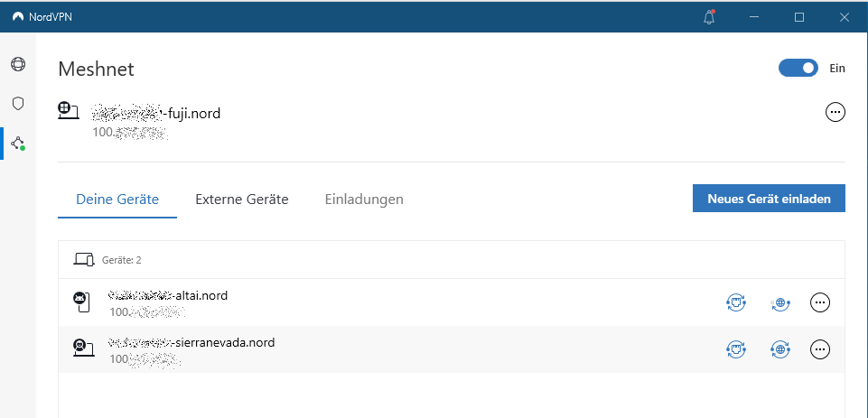Click the traffic routing globe icon for altai.nord
Screen dimensions: 868x418
pyautogui.click(x=780, y=302)
